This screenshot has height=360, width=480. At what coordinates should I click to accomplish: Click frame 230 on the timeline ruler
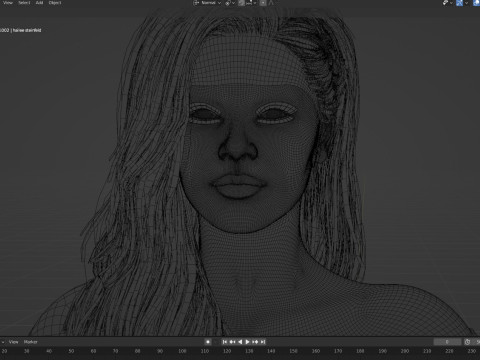click(472, 351)
